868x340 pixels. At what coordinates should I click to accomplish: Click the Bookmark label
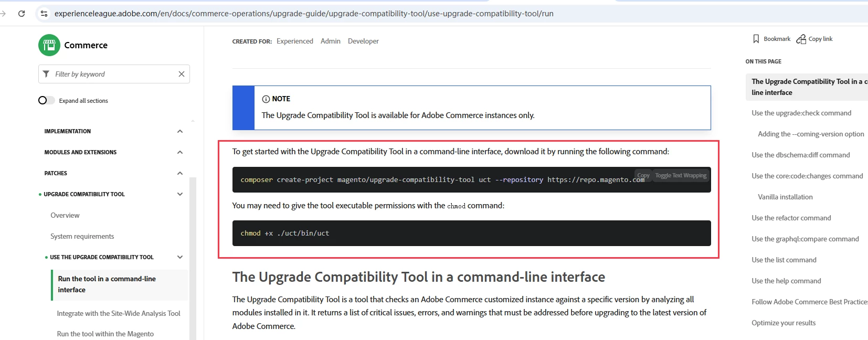[x=777, y=39]
